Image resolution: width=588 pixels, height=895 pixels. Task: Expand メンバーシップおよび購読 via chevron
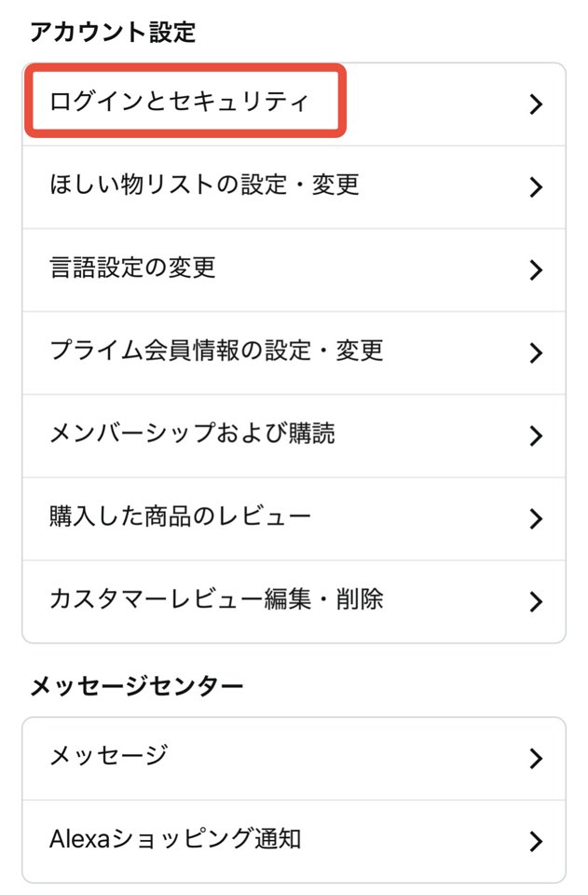(535, 436)
